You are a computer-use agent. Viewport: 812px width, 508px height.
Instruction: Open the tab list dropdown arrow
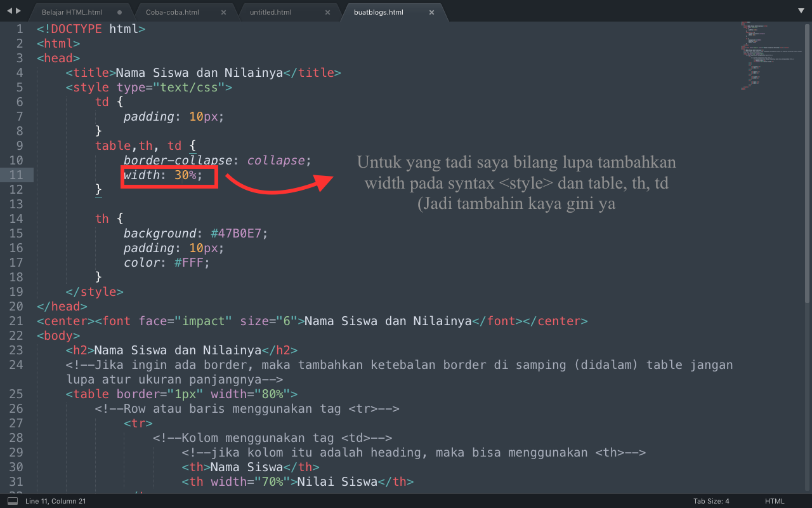[x=801, y=11]
